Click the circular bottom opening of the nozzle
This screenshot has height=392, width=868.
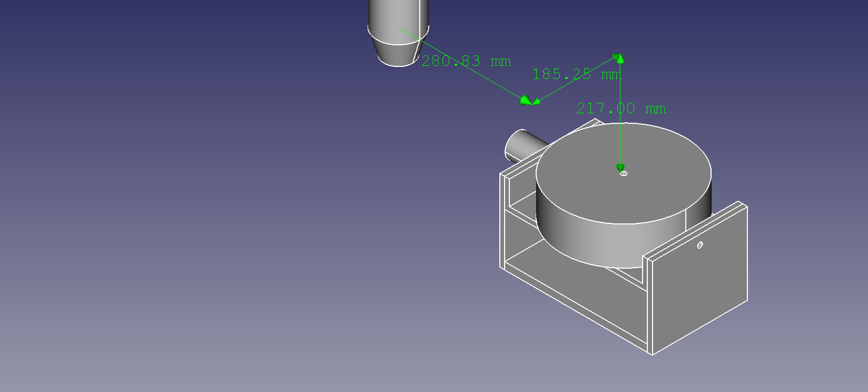pos(399,63)
